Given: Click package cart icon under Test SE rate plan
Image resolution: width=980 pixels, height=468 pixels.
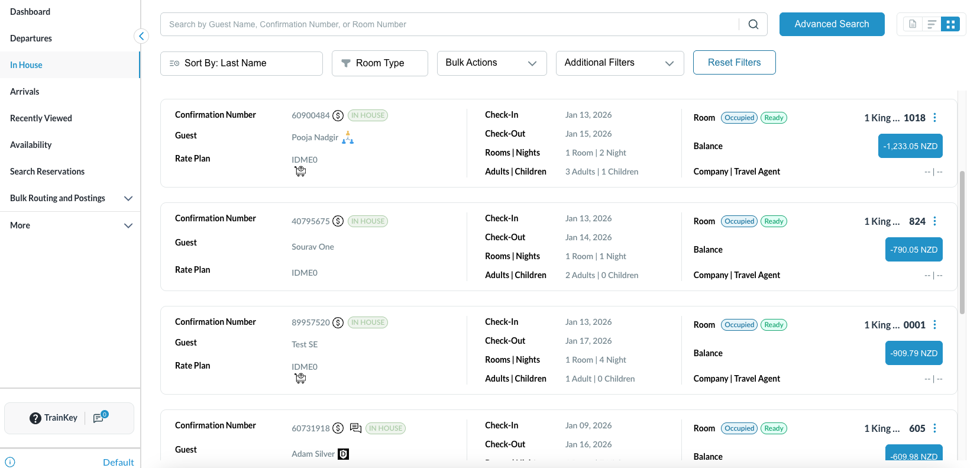Looking at the screenshot, I should coord(300,379).
